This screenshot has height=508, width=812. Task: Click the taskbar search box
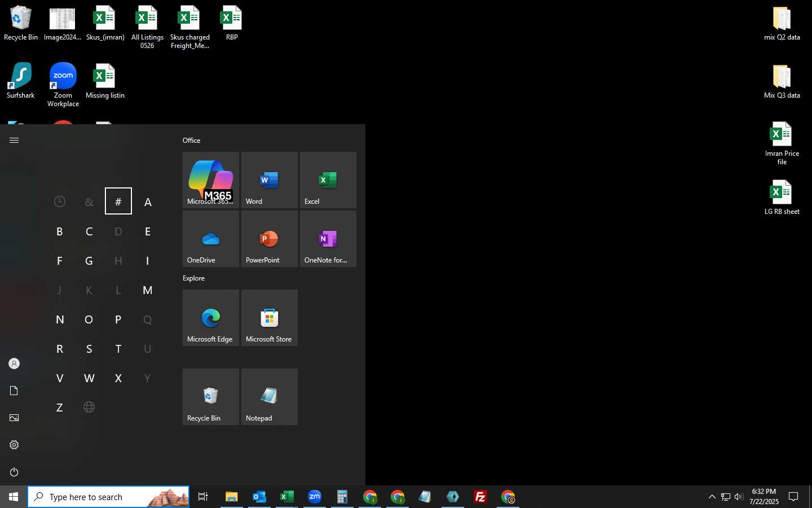click(x=108, y=497)
